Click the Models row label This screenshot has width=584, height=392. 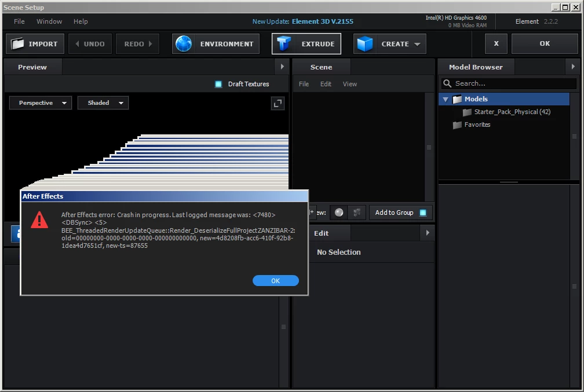(x=476, y=99)
